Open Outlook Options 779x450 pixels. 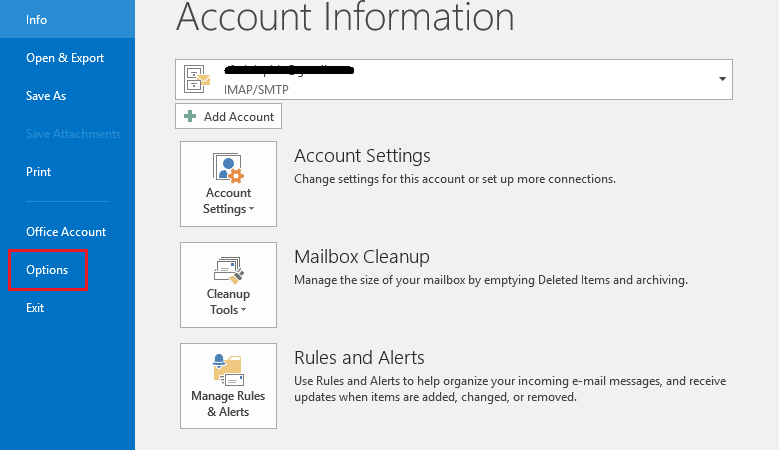click(x=47, y=270)
